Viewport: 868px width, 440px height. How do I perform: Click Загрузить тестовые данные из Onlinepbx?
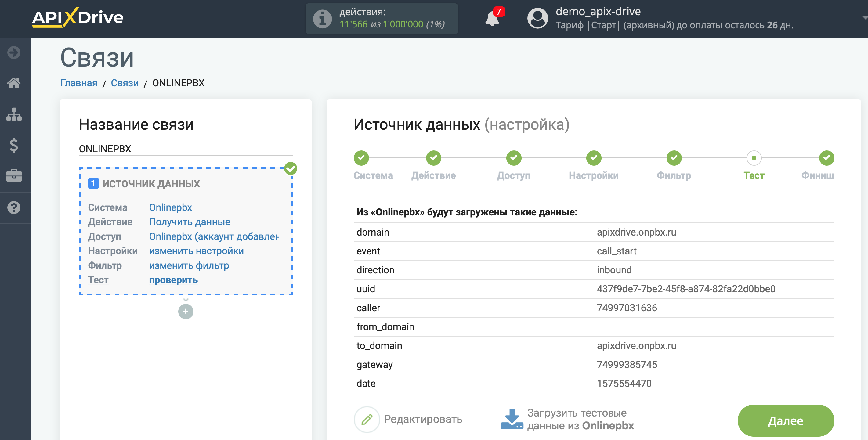pyautogui.click(x=580, y=419)
